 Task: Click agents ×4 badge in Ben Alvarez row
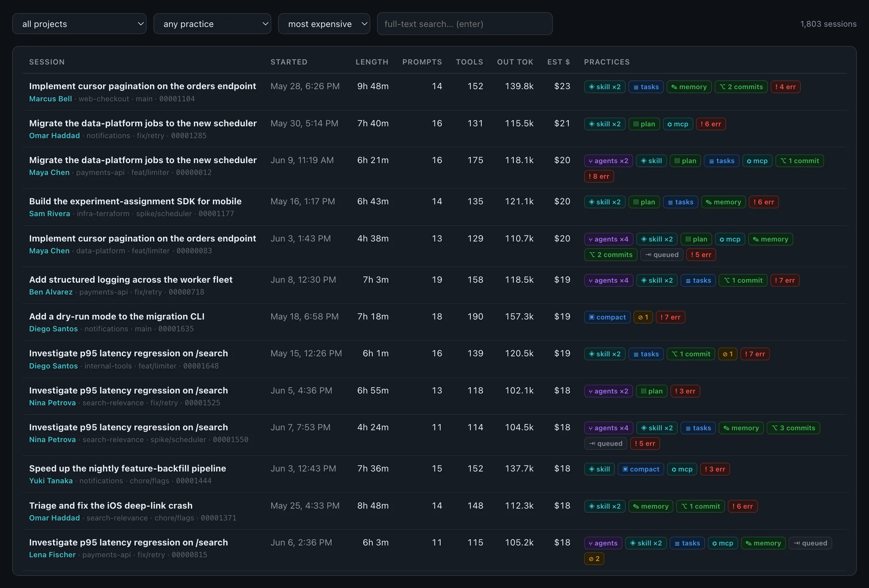pyautogui.click(x=608, y=281)
